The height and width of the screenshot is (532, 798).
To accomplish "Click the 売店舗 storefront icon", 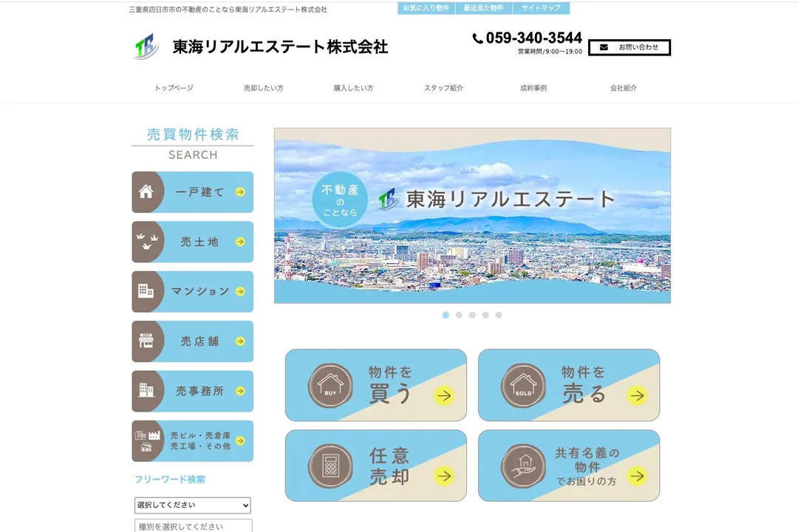I will 146,341.
